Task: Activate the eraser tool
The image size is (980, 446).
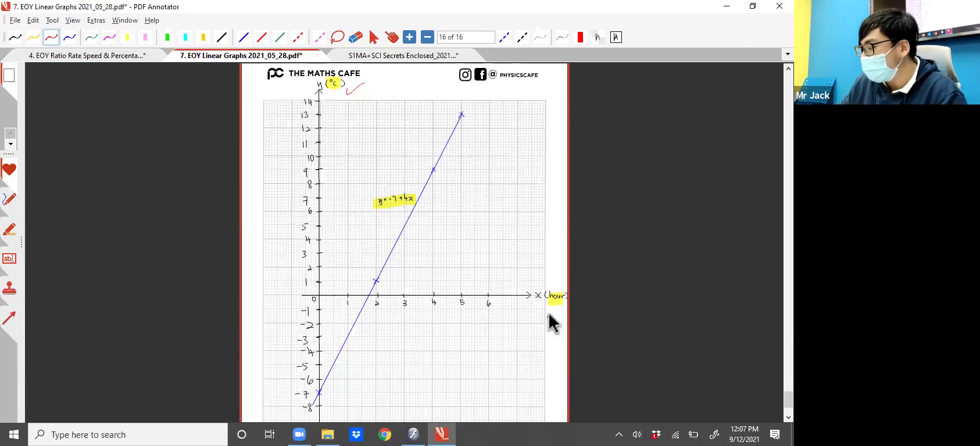Action: (x=356, y=37)
